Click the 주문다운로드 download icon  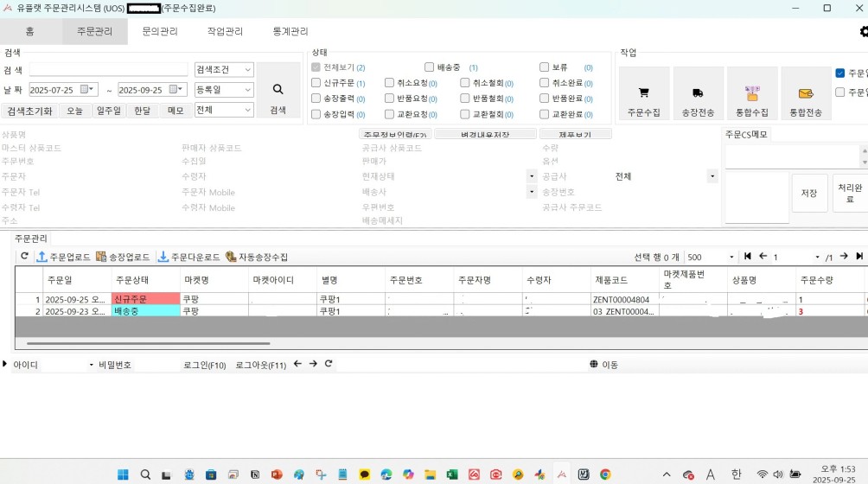pos(163,257)
